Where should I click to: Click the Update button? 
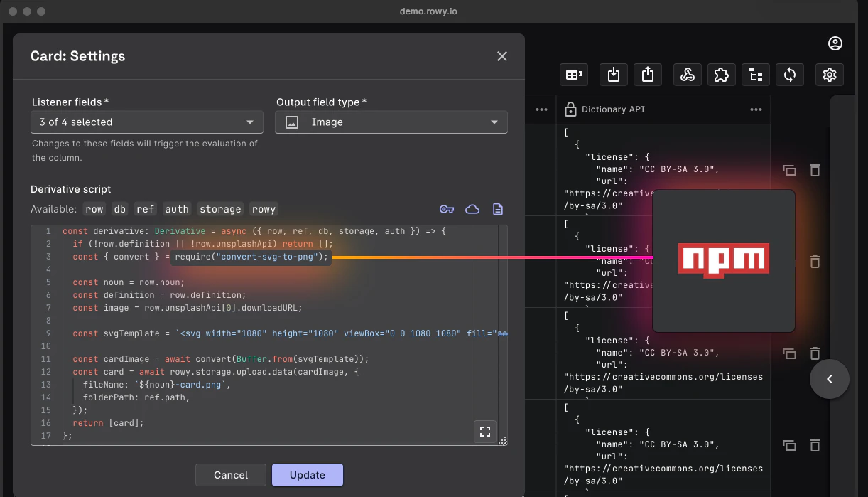(308, 475)
